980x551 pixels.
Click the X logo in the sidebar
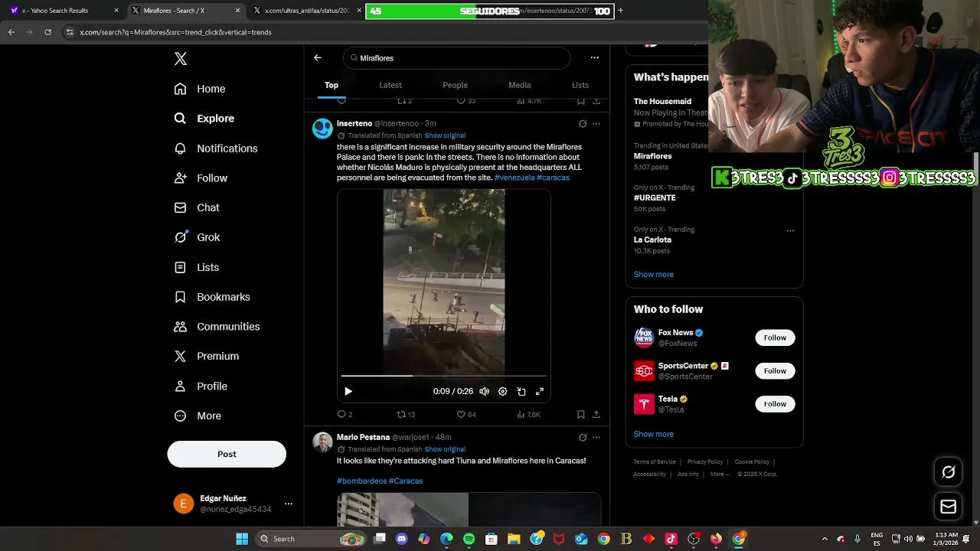[181, 59]
